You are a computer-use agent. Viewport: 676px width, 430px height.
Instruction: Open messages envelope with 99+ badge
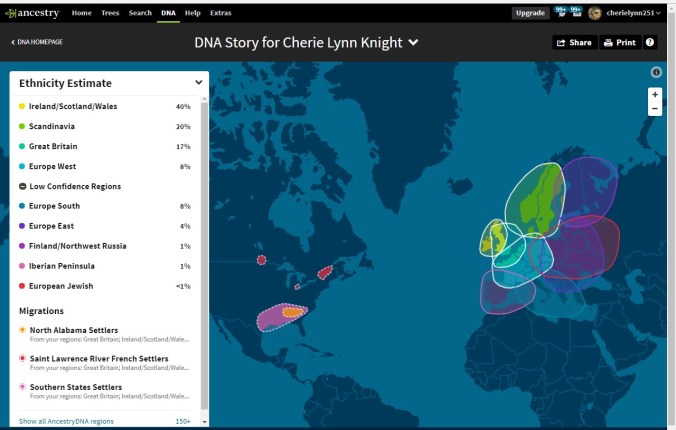(576, 12)
